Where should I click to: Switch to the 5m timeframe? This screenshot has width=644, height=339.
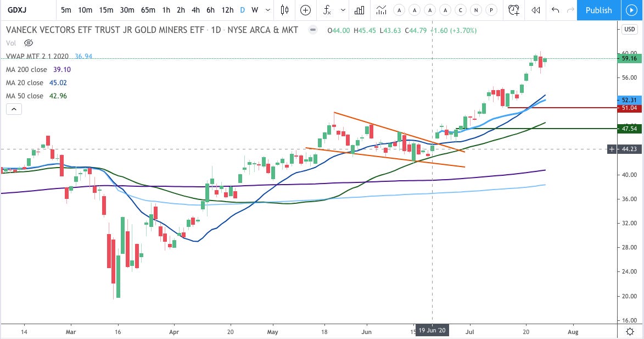pos(66,10)
